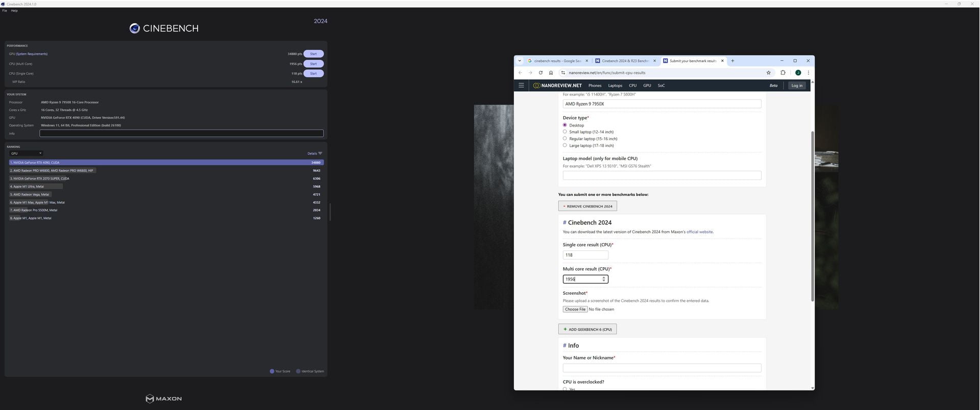Select AMD Radeon Vega, Metal ranking row
Screen dimensions: 980x410
166,194
